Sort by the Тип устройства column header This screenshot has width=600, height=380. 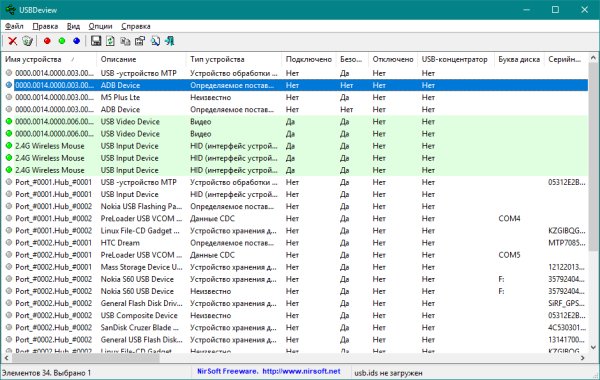(234, 59)
